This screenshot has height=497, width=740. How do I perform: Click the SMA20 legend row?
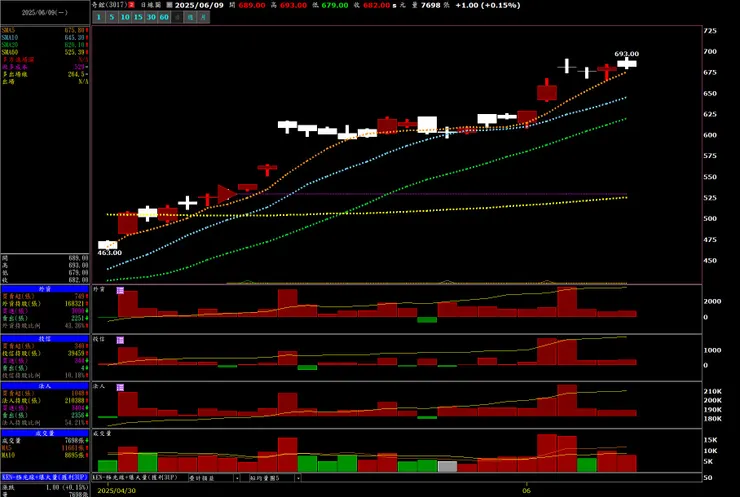(x=45, y=45)
